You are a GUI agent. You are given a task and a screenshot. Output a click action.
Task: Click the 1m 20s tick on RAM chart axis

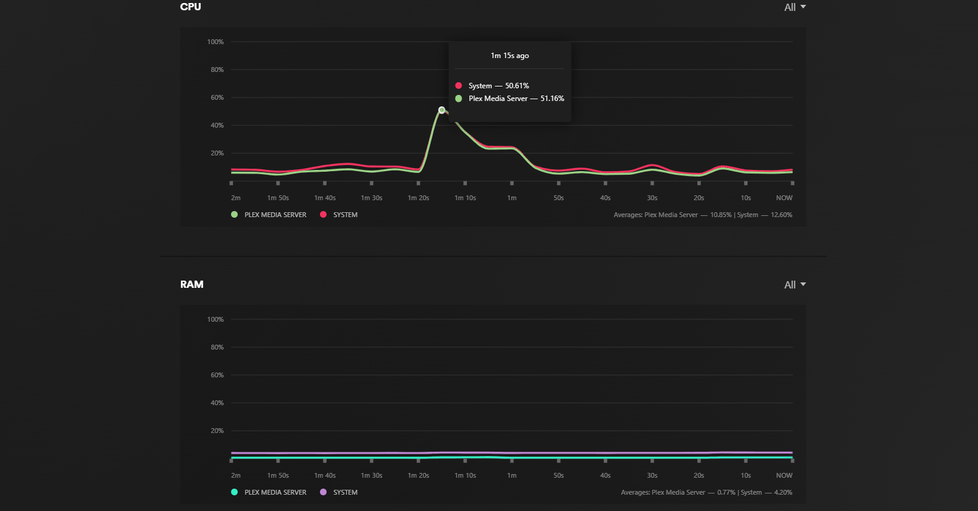(x=418, y=475)
